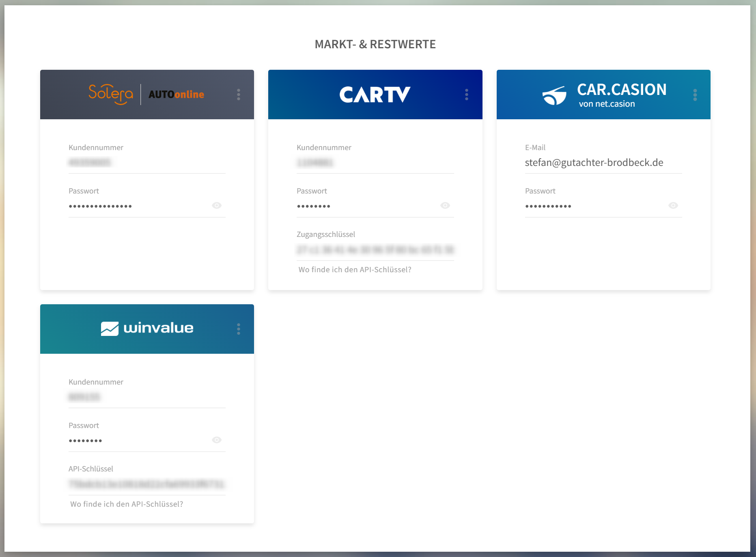This screenshot has height=557, width=756.
Task: Unhide the winvalue password using eye icon
Action: [x=217, y=440]
